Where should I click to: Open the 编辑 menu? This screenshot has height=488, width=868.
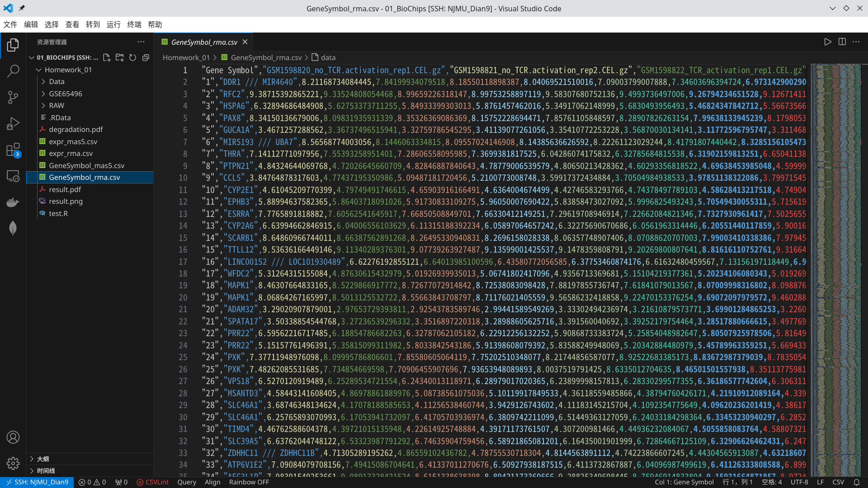coord(31,24)
